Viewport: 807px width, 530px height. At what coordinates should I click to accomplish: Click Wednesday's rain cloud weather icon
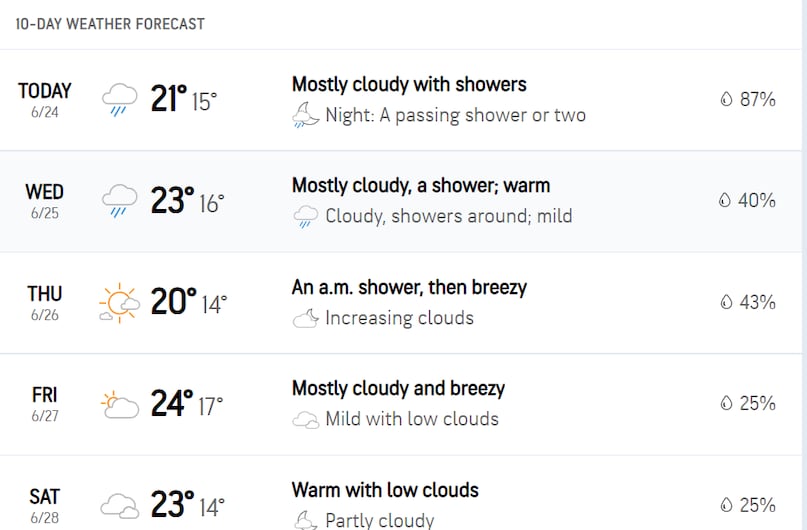pyautogui.click(x=119, y=201)
